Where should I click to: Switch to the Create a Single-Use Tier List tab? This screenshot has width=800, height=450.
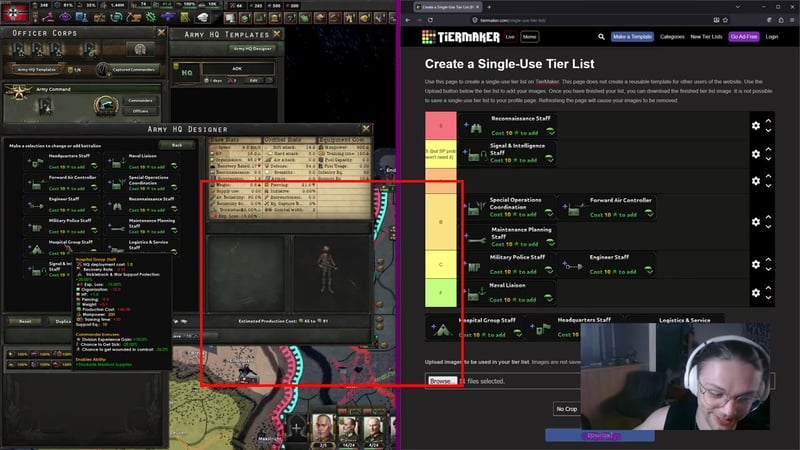(x=446, y=7)
